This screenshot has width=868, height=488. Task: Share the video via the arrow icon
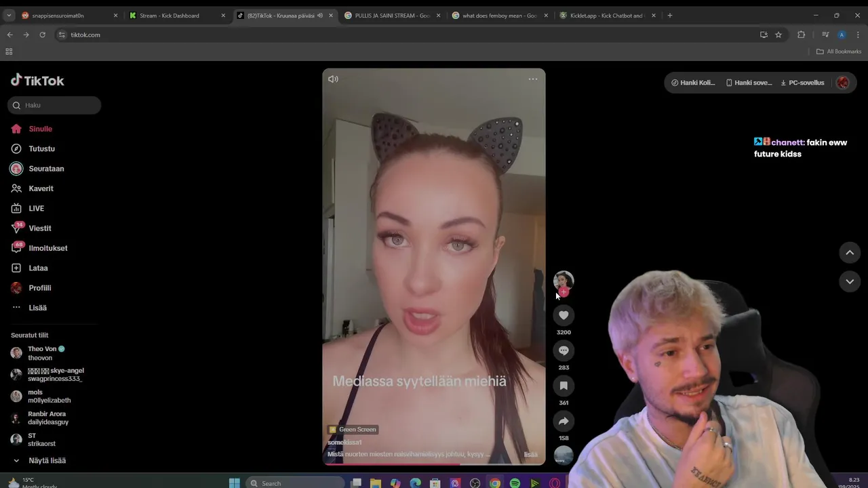tap(564, 421)
